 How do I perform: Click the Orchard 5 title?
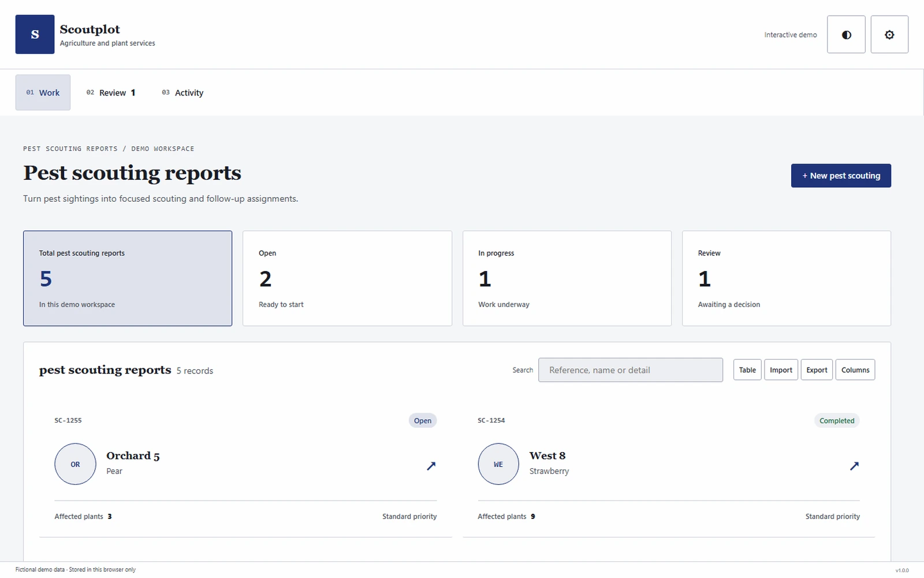click(x=133, y=455)
